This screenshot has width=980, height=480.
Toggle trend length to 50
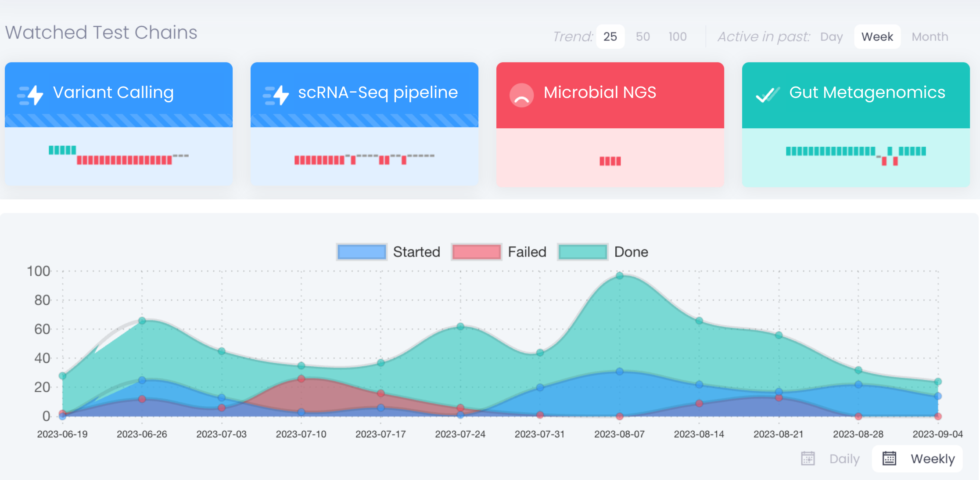pos(643,36)
